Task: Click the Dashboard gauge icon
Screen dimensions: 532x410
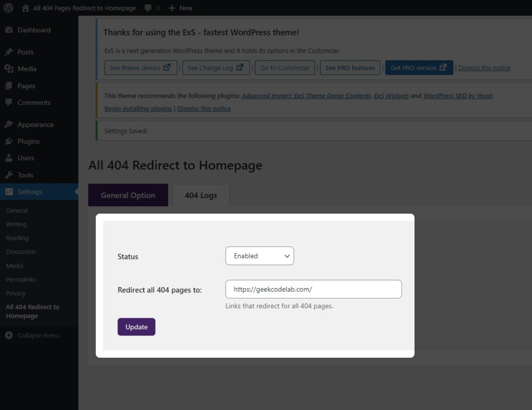Action: 9,30
